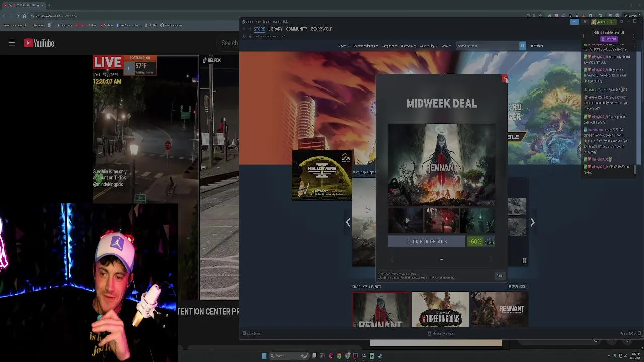Expand the Browse dropdown in Steam store
Screen dimensions: 644x362
pyautogui.click(x=344, y=46)
